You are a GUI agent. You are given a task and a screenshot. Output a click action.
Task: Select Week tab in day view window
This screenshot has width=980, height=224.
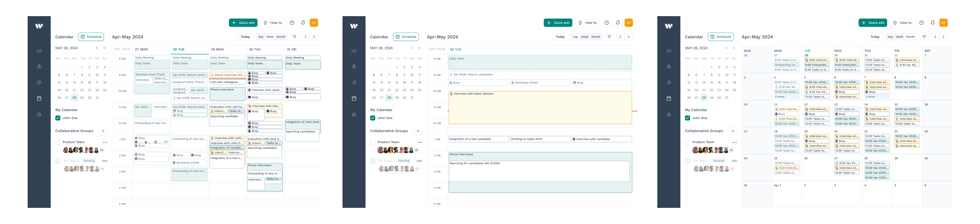point(585,37)
